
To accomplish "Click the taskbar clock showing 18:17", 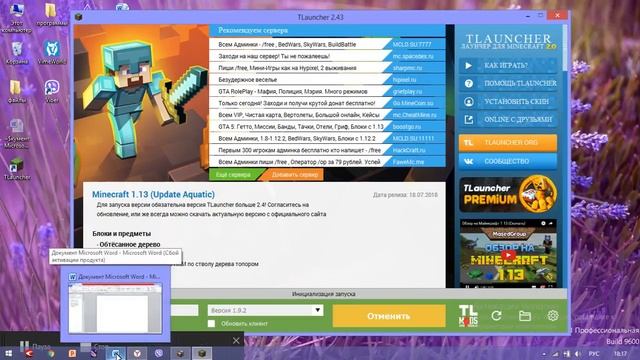I will pyautogui.click(x=620, y=354).
